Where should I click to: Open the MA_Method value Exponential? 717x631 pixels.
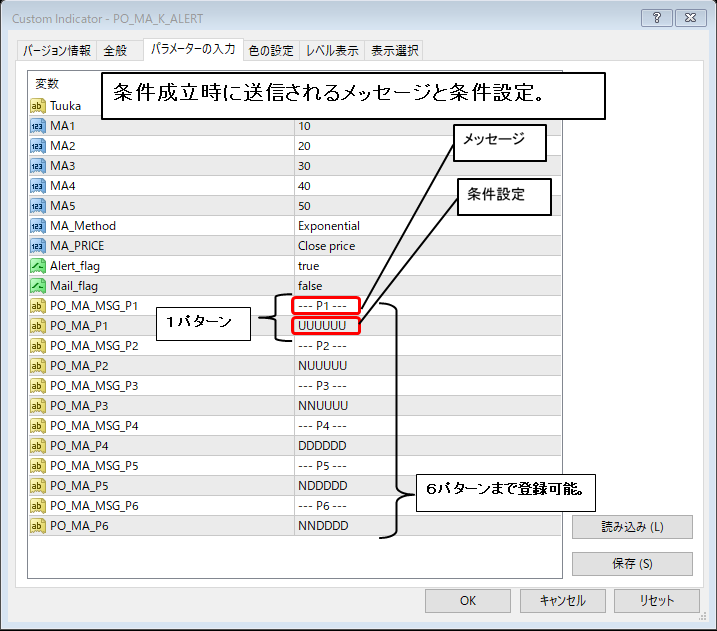tap(329, 226)
